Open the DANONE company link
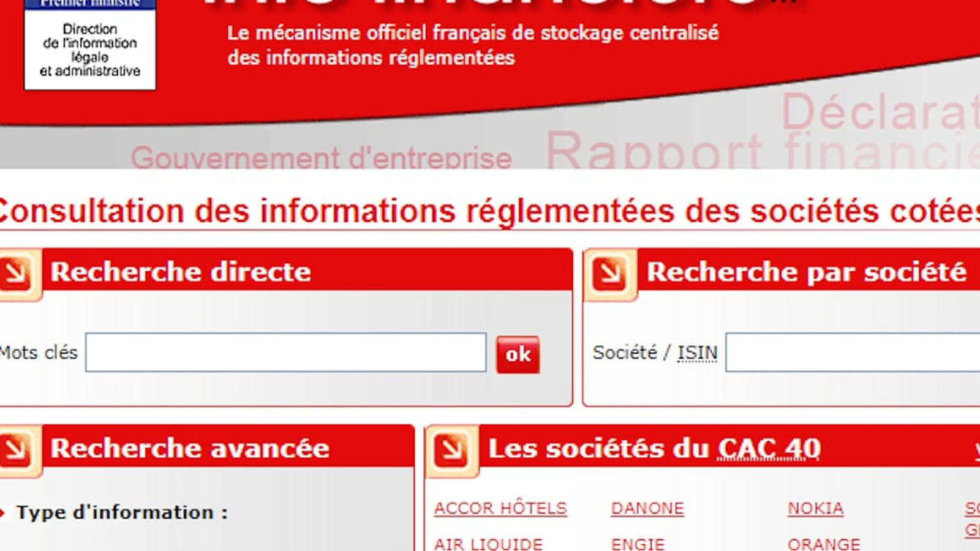980x551 pixels. (x=647, y=508)
